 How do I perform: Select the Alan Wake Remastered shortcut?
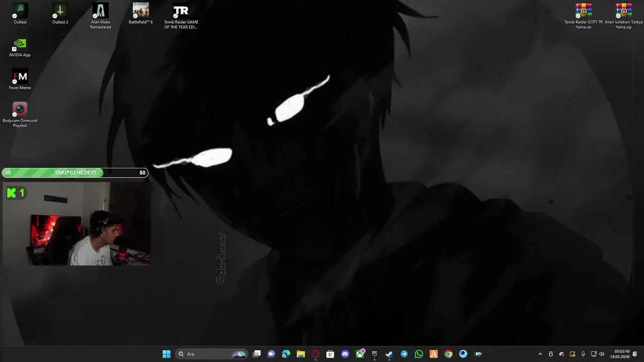coord(100,16)
